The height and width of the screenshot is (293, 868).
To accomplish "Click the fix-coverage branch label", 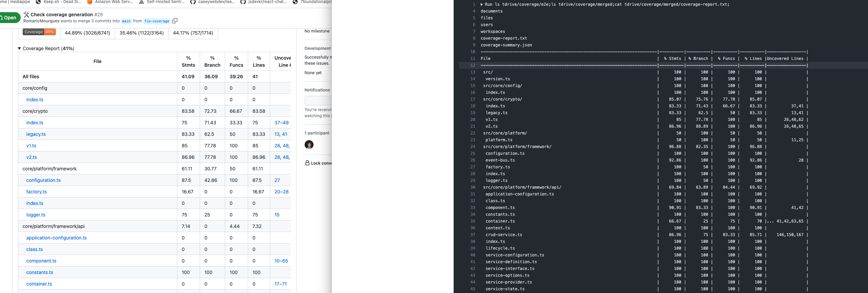I will (157, 21).
